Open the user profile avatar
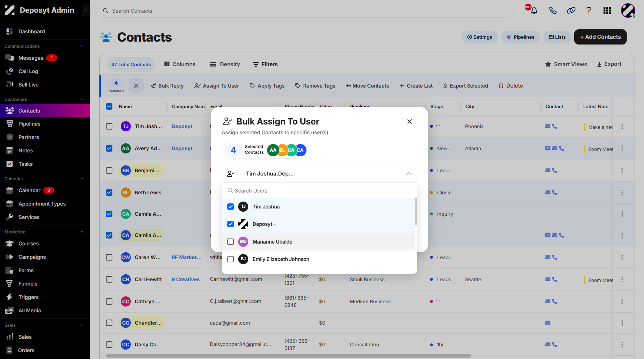Viewport: 644px width, 359px height. (x=628, y=10)
